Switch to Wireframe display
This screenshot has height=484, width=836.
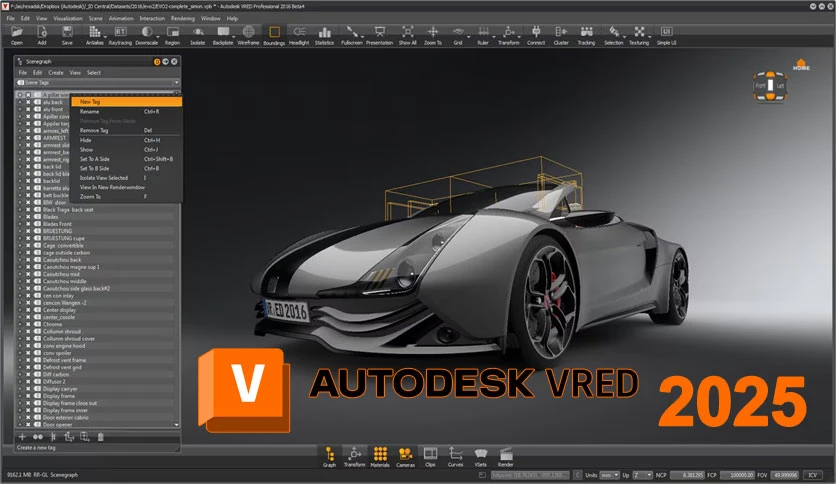tap(248, 32)
